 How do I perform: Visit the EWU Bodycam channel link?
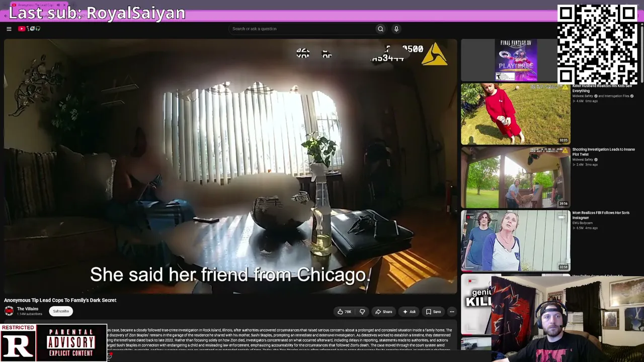coord(583,223)
